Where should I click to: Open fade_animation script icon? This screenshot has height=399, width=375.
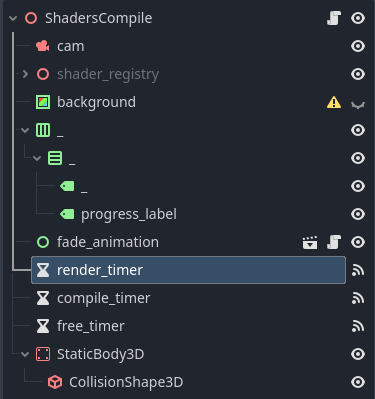tap(334, 242)
